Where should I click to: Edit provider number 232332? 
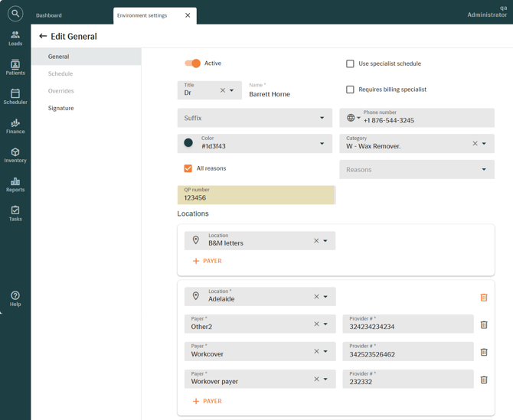tap(408, 379)
